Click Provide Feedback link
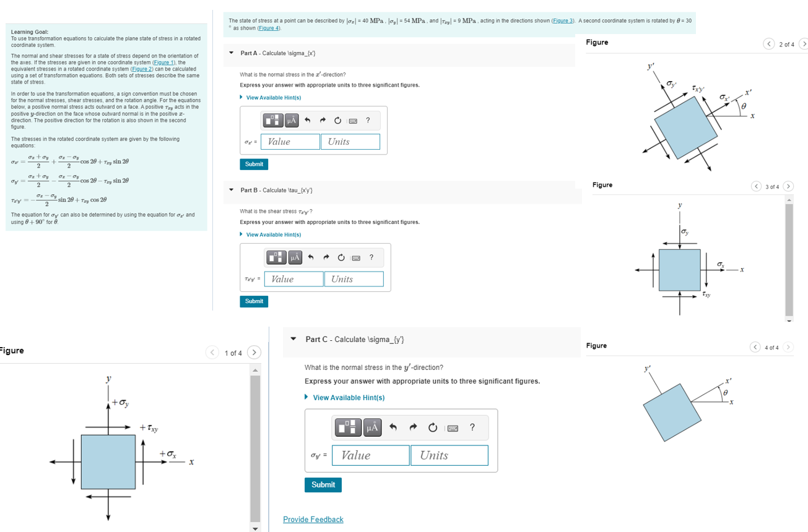This screenshot has height=532, width=808. tap(313, 520)
